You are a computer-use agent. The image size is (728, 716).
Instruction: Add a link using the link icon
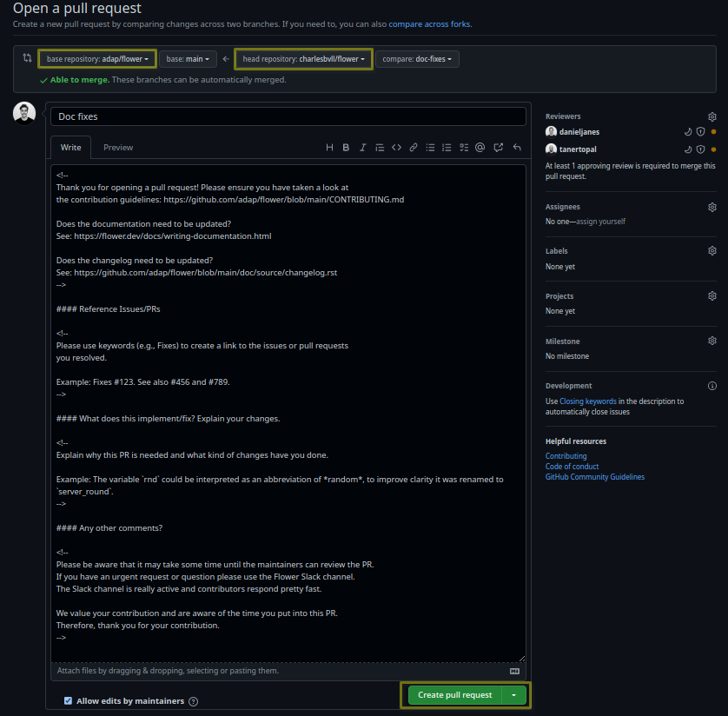point(414,148)
